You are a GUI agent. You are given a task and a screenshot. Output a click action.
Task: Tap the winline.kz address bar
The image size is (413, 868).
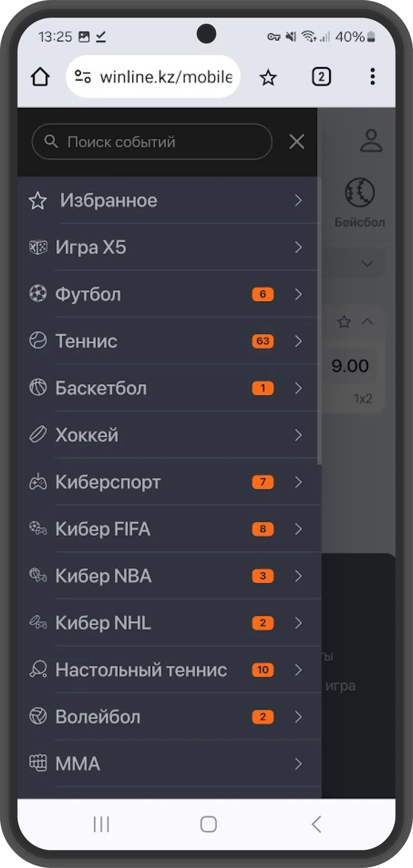(x=153, y=77)
